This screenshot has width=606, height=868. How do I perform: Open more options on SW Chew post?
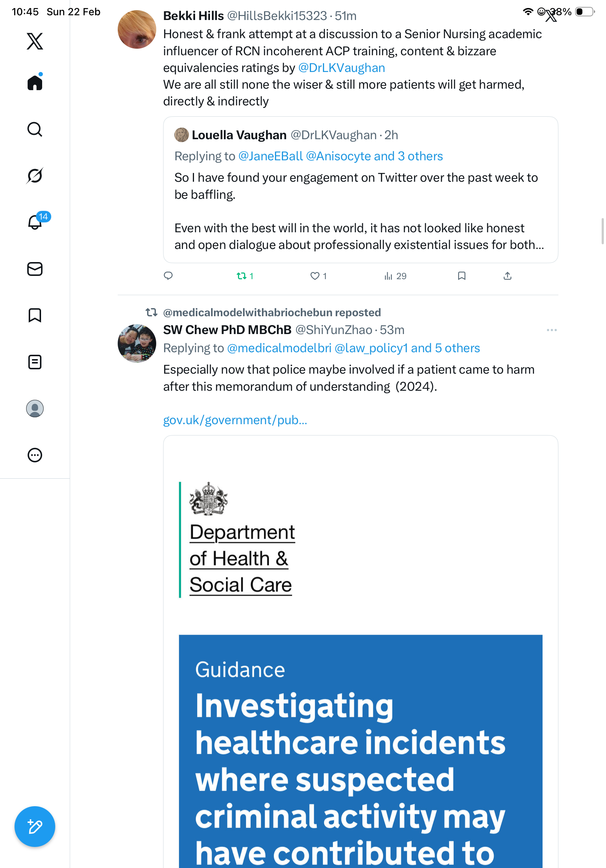coord(551,330)
